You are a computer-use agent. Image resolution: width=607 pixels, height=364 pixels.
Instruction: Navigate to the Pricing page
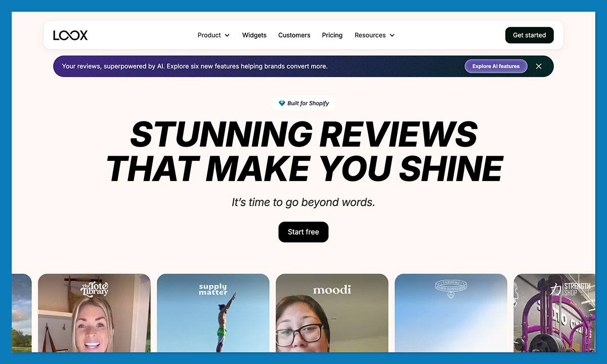pyautogui.click(x=332, y=35)
